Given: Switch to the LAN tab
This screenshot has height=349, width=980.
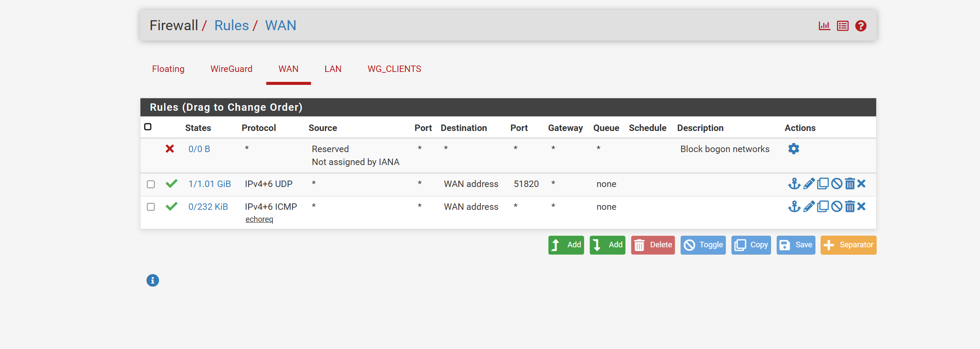Looking at the screenshot, I should pos(333,69).
